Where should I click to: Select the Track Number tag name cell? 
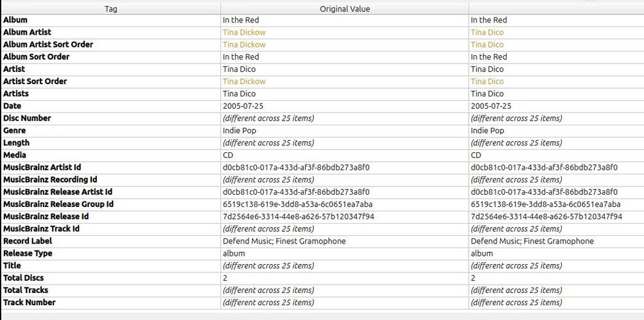(x=30, y=302)
